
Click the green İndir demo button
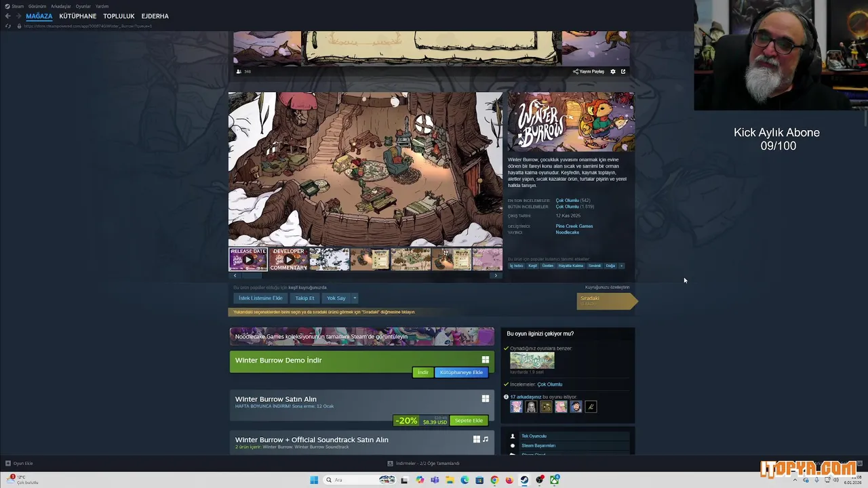click(x=422, y=372)
